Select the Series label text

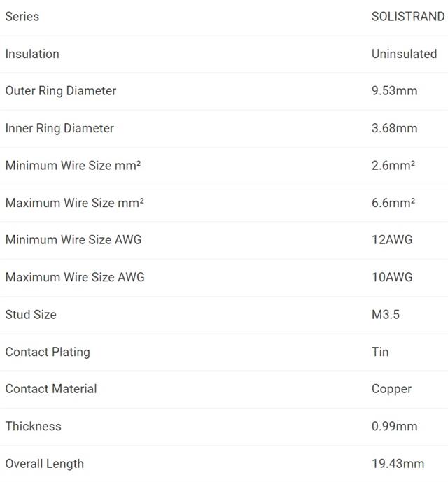[x=22, y=17]
